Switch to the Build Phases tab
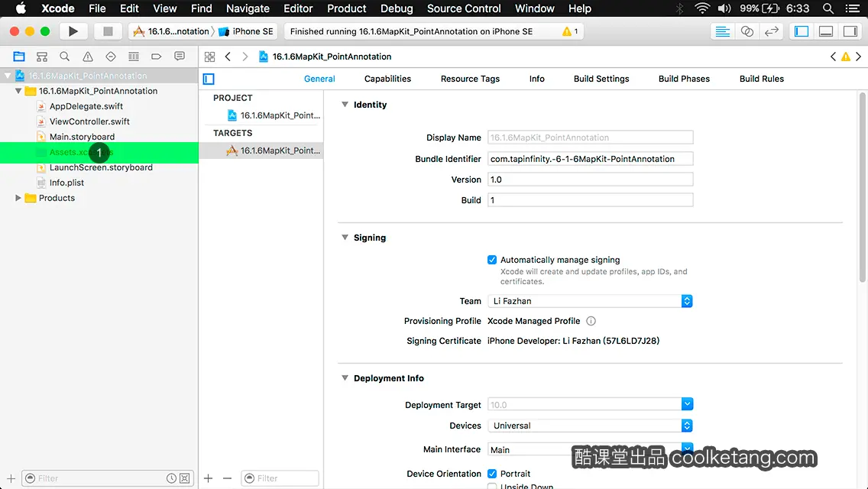868x489 pixels. coord(684,79)
